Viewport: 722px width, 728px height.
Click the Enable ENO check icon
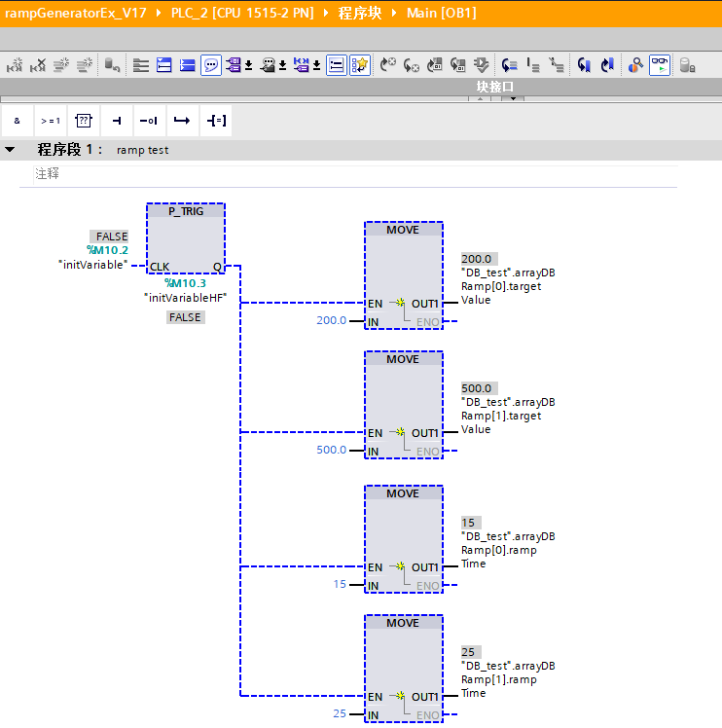point(481,65)
